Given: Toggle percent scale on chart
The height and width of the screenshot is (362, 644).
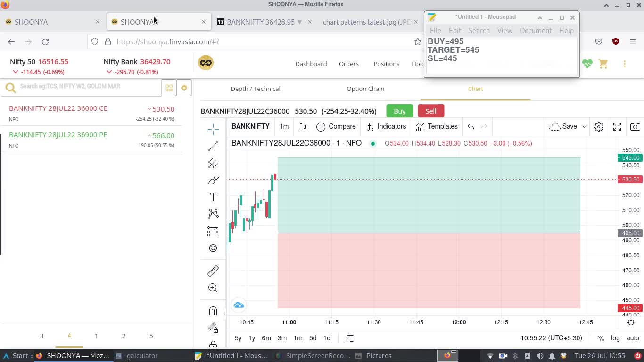Looking at the screenshot, I should coord(601,338).
